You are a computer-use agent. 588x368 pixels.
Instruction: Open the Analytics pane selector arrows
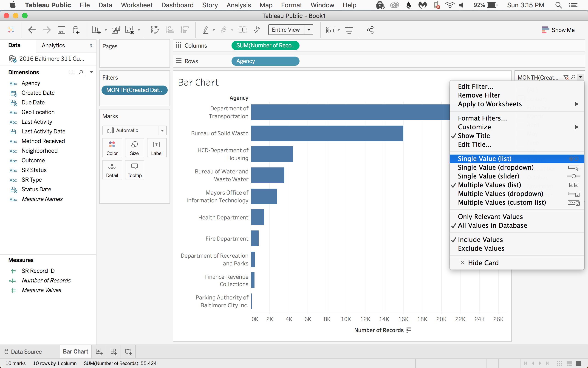[91, 46]
